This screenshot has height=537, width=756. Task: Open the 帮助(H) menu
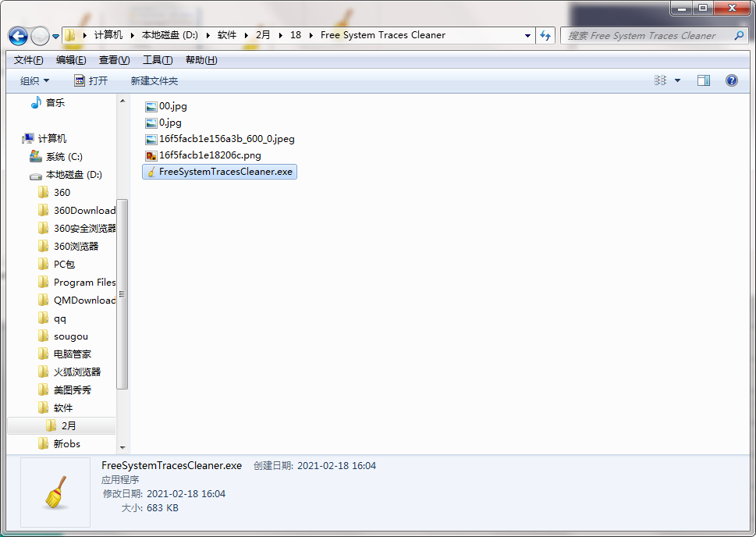pyautogui.click(x=201, y=60)
